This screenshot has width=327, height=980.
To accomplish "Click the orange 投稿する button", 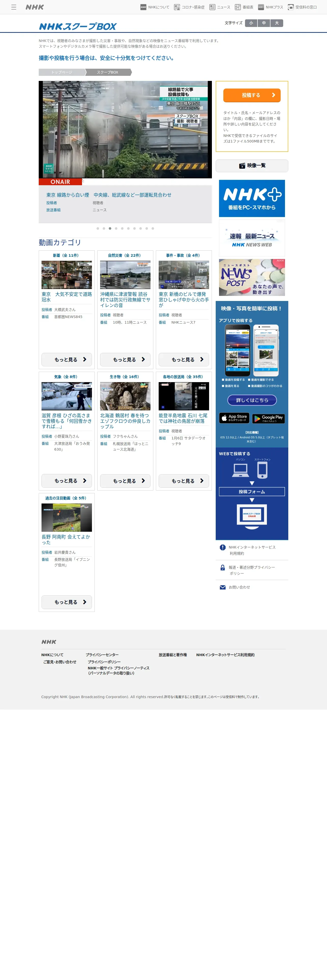I will click(x=252, y=95).
